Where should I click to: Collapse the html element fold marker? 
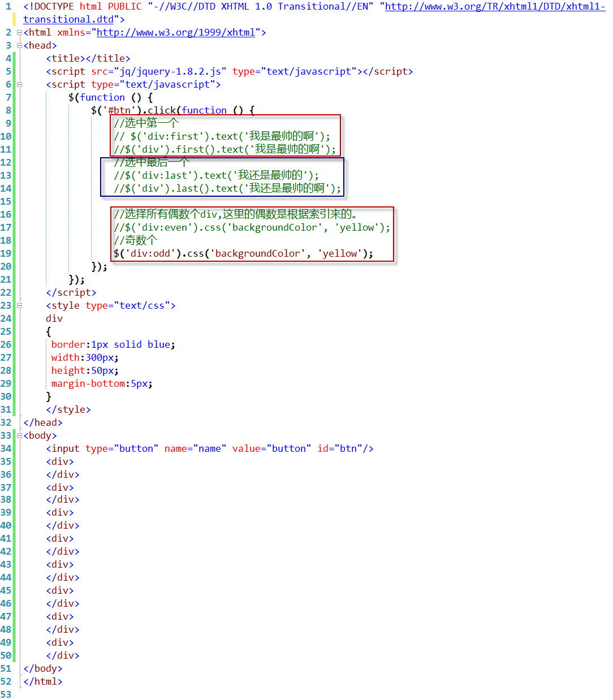tap(19, 32)
